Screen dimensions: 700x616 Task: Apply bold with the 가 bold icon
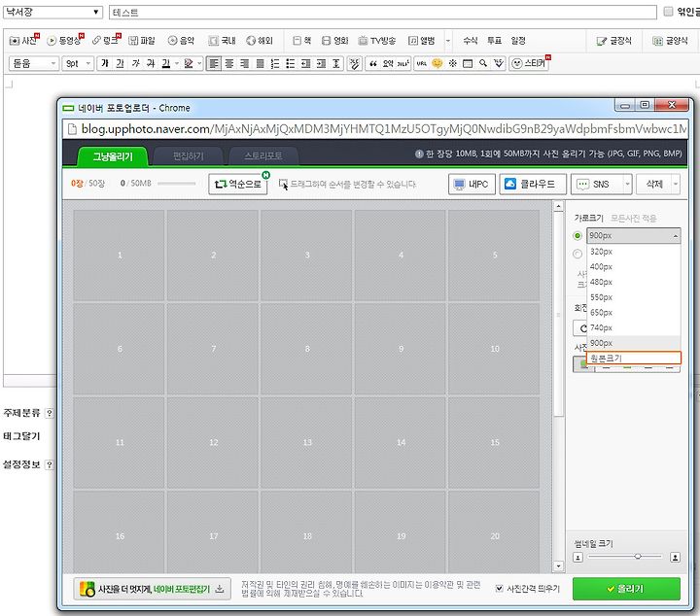104,63
